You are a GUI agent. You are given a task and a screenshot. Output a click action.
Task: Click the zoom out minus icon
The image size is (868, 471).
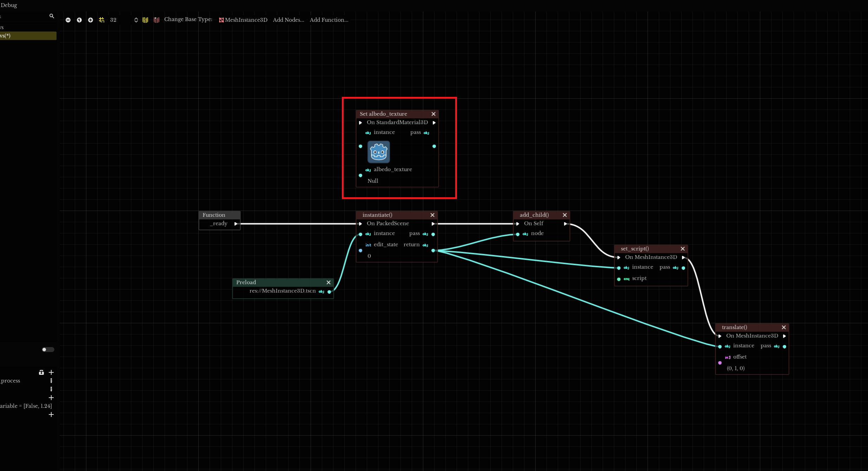(68, 20)
